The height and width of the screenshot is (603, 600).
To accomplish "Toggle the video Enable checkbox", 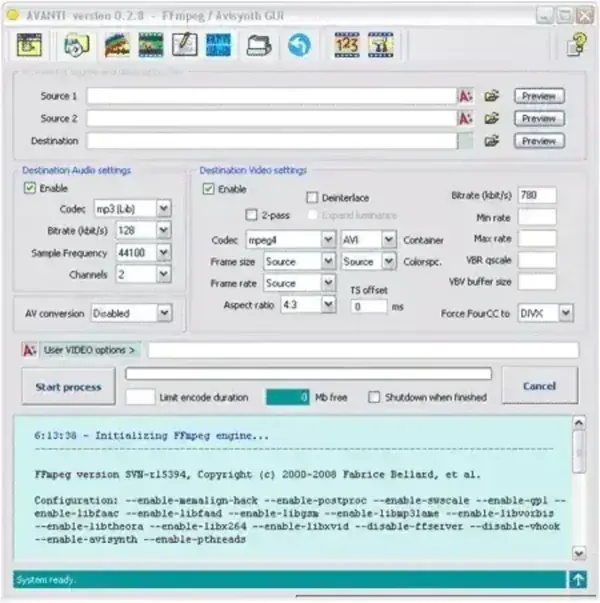I will tap(208, 189).
